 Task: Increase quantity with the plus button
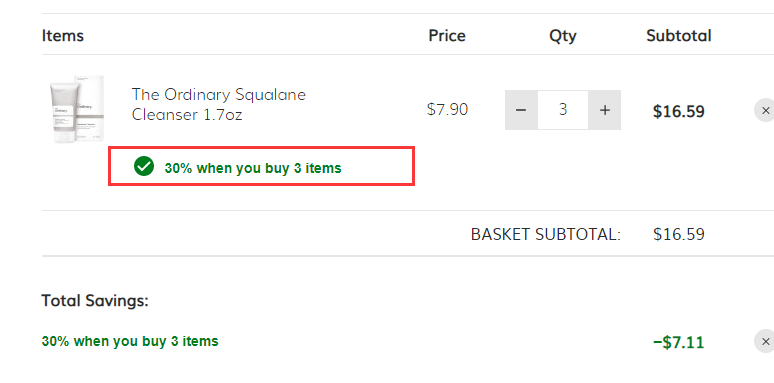coord(605,110)
